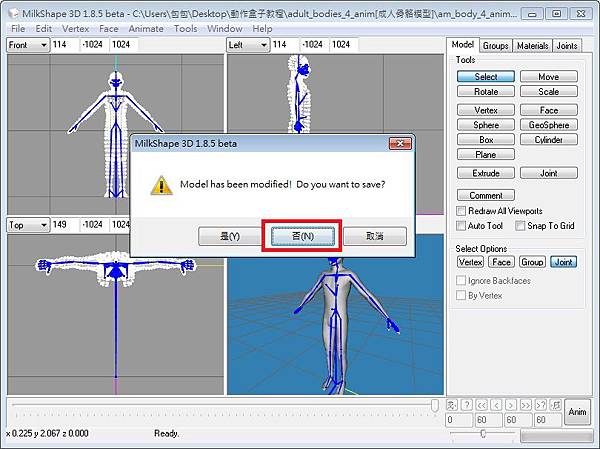The width and height of the screenshot is (600, 449).
Task: Click Front viewport zoom field showing 114
Action: (x=64, y=45)
